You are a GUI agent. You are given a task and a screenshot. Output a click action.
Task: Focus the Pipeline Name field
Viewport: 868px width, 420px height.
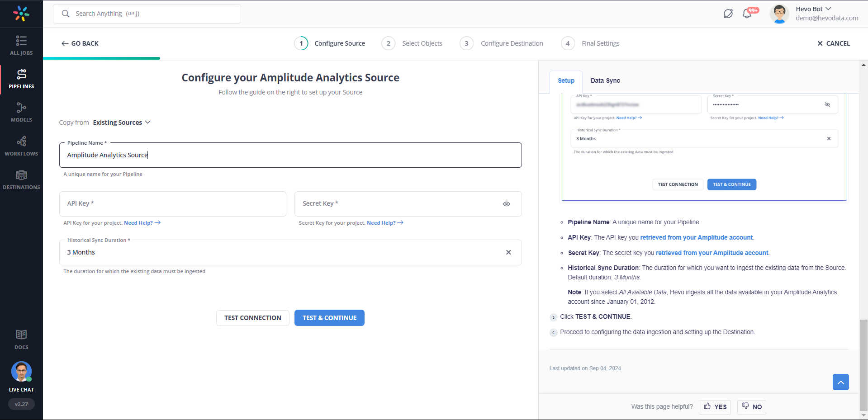(290, 155)
